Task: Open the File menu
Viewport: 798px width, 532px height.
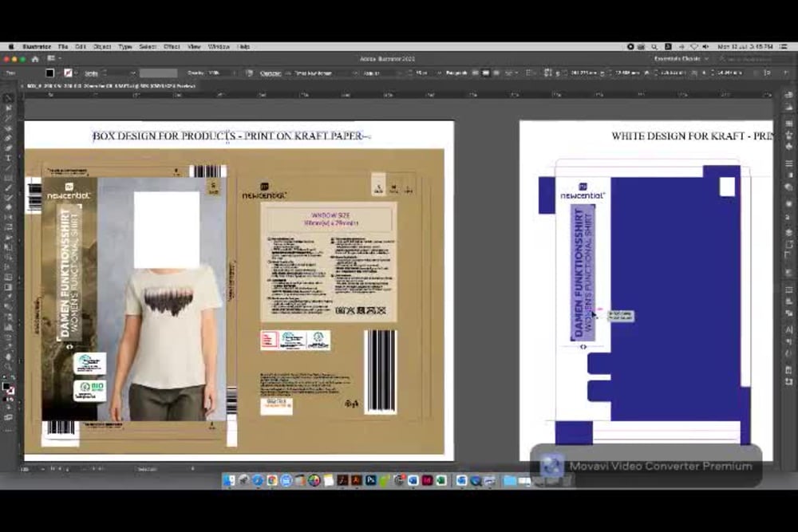Action: pyautogui.click(x=63, y=47)
